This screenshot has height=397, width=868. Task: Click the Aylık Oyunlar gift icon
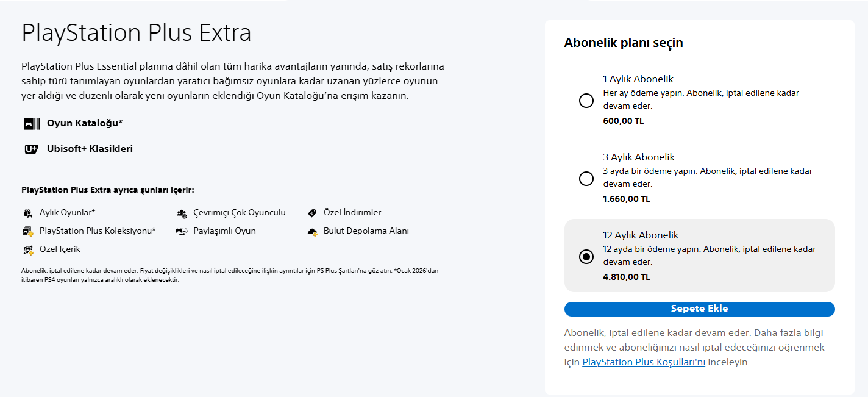coord(28,213)
